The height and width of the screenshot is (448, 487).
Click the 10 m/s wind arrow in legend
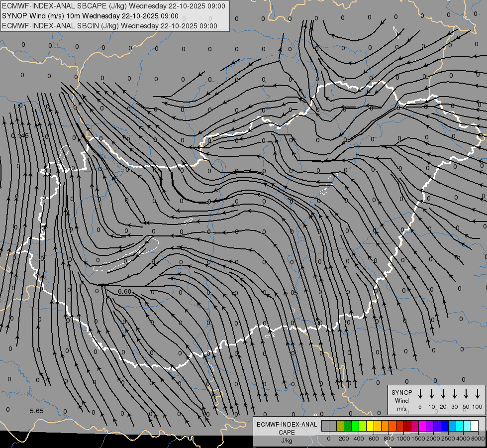(432, 394)
